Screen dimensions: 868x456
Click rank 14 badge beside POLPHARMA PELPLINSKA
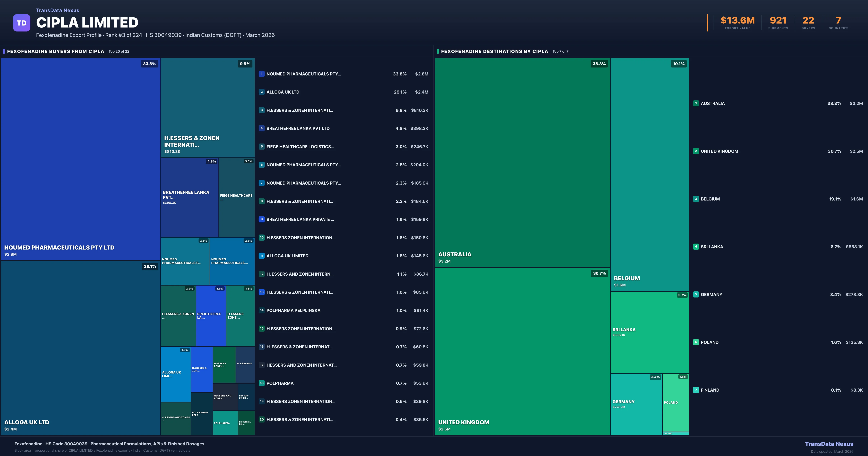[x=261, y=310]
